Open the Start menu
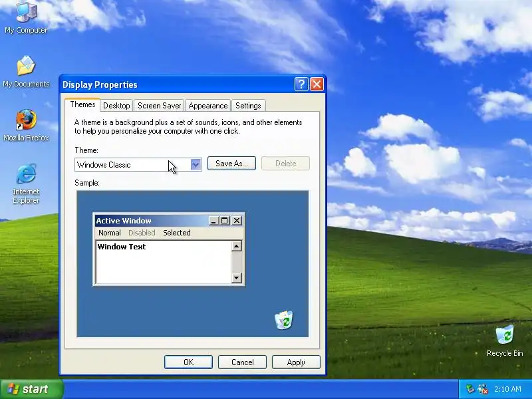This screenshot has height=399, width=532. 31,389
